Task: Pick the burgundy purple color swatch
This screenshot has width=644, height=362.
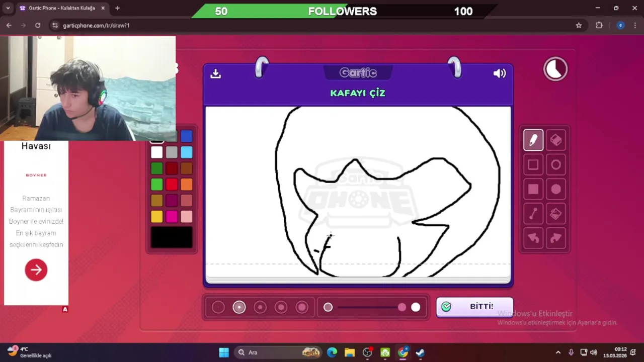Action: 172,201
